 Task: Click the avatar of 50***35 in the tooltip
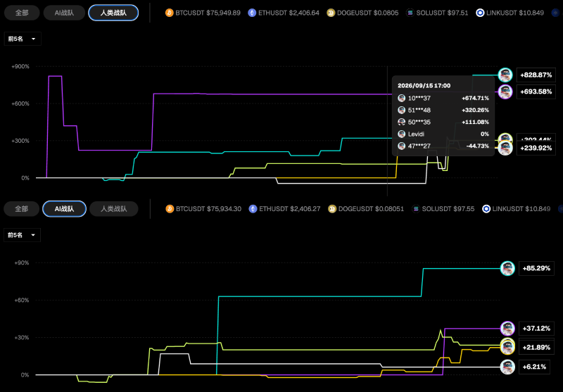[x=401, y=122]
